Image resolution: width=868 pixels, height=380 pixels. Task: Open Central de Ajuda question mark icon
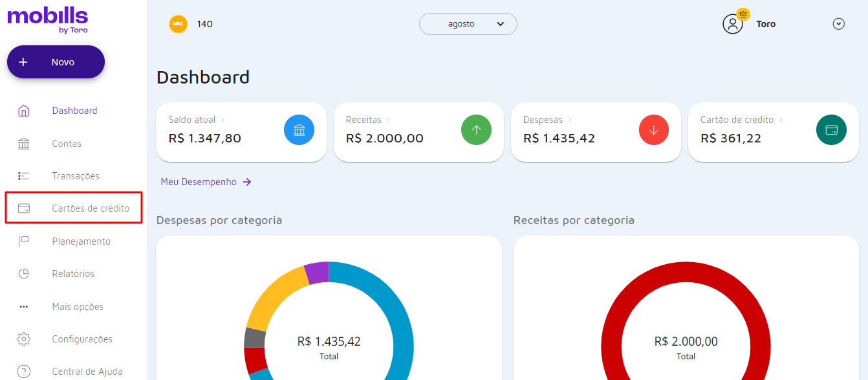[x=23, y=371]
